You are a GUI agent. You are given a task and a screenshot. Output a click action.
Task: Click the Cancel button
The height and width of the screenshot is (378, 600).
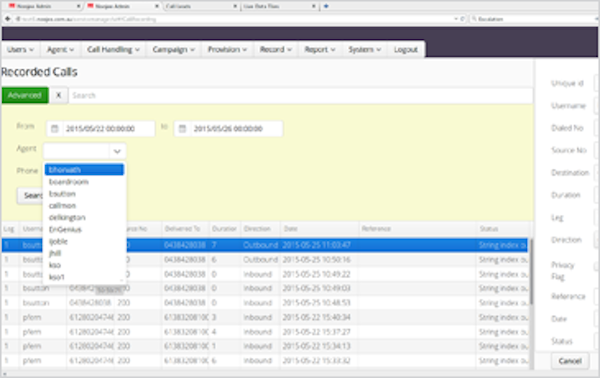pos(570,361)
